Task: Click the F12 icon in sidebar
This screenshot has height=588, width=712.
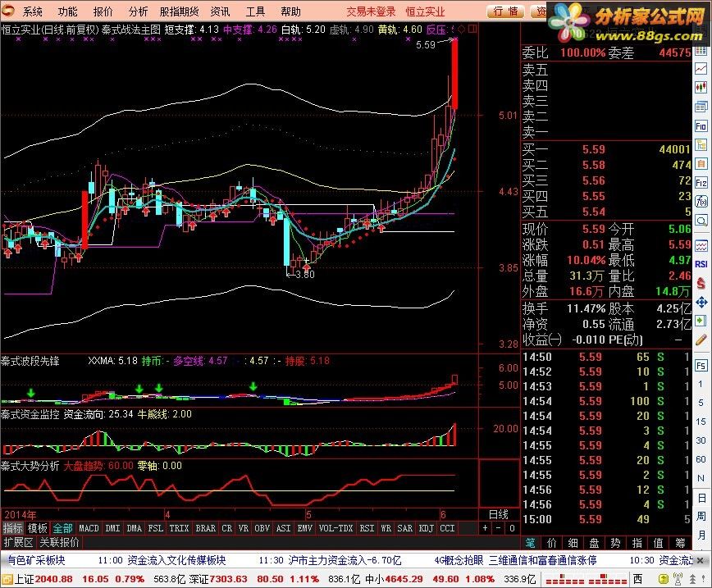Action: [x=701, y=183]
